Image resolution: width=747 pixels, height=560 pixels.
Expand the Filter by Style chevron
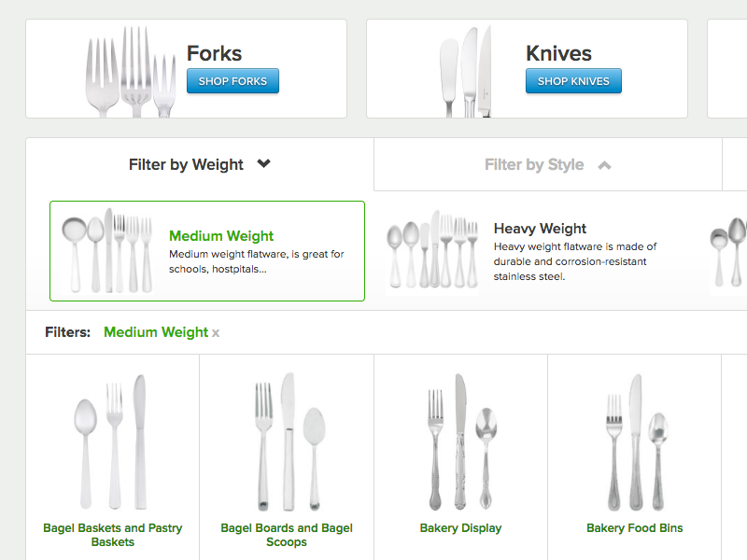tap(604, 165)
